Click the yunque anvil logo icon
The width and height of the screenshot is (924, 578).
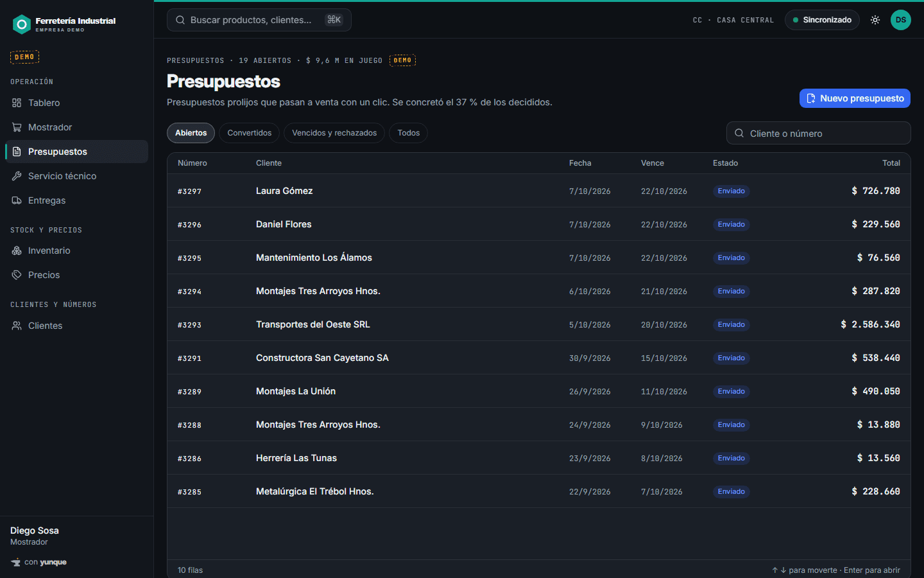(x=15, y=562)
